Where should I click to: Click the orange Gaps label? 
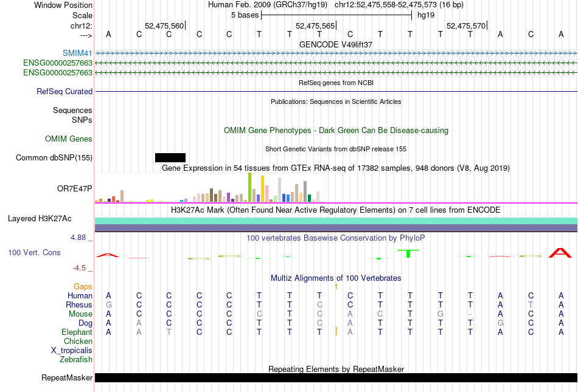point(83,286)
